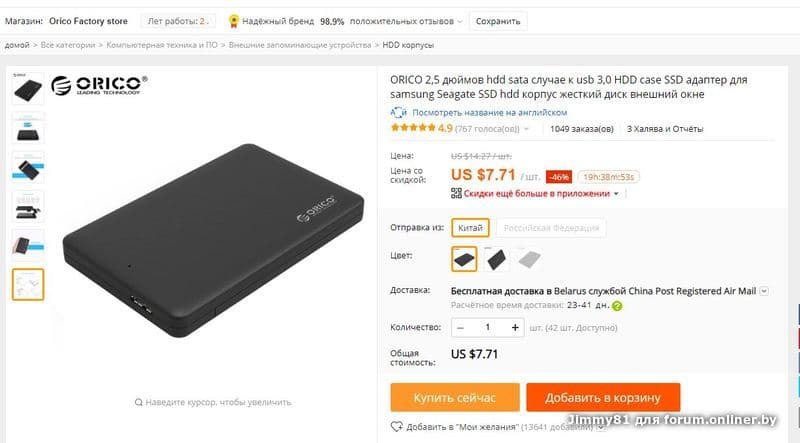Click the trusted brand medal icon
The width and height of the screenshot is (800, 443).
[234, 21]
